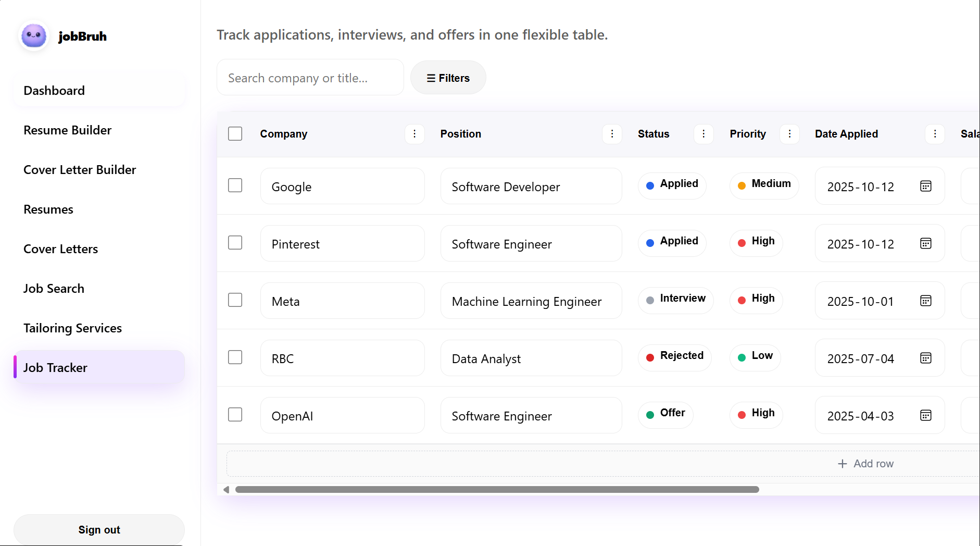Open the calendar picker on the OpenAI row
The width and height of the screenshot is (980, 546).
(925, 415)
